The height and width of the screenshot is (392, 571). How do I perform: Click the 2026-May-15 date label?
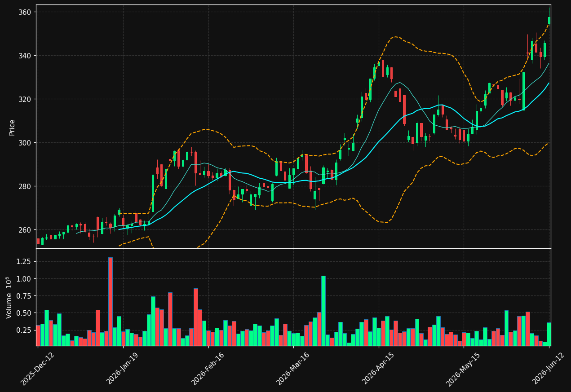pos(463,368)
